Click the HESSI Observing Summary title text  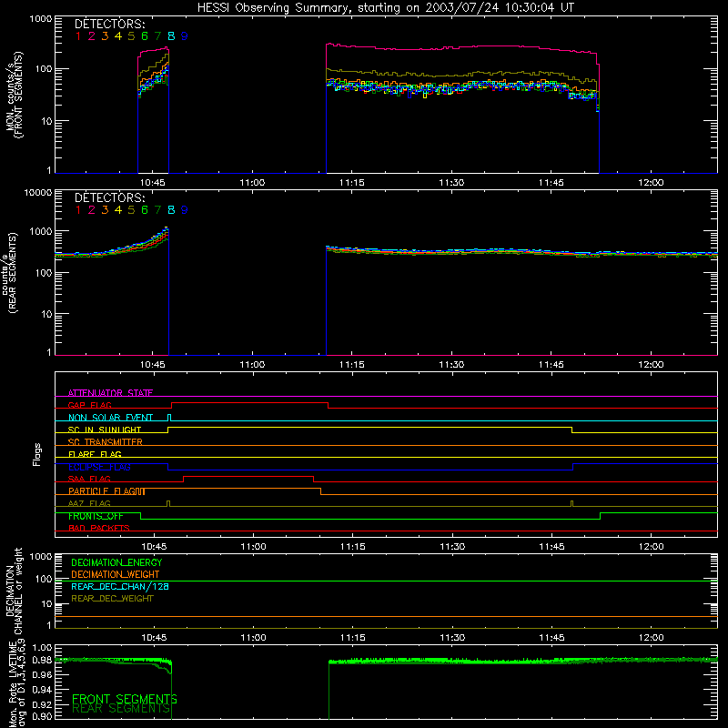click(386, 8)
